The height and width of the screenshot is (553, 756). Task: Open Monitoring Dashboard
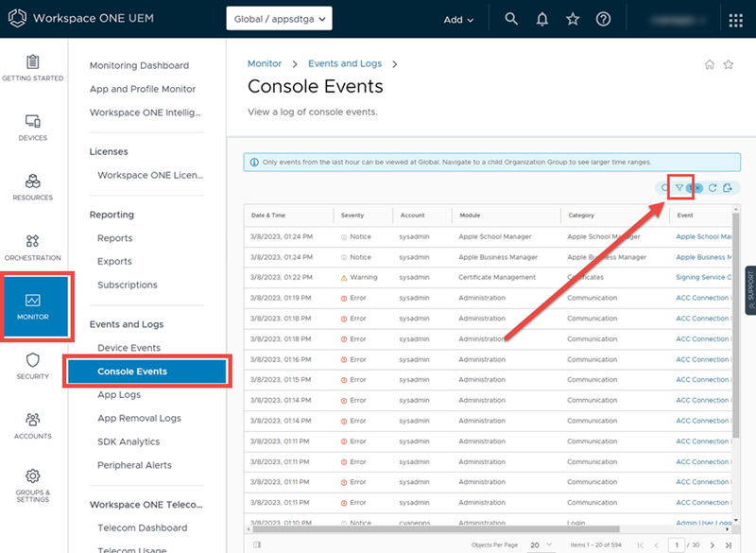139,65
